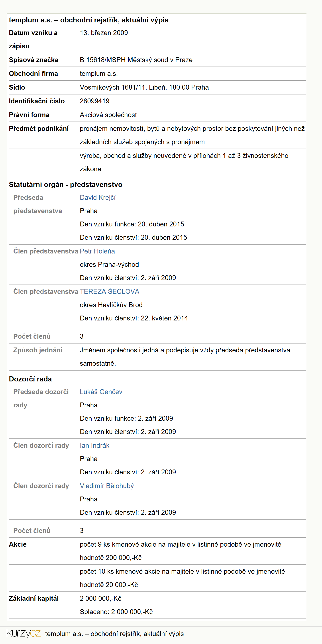322x644 pixels.
Task: Click the Základní kapitál value 2 000 000,-Kč
Action: (x=100, y=599)
